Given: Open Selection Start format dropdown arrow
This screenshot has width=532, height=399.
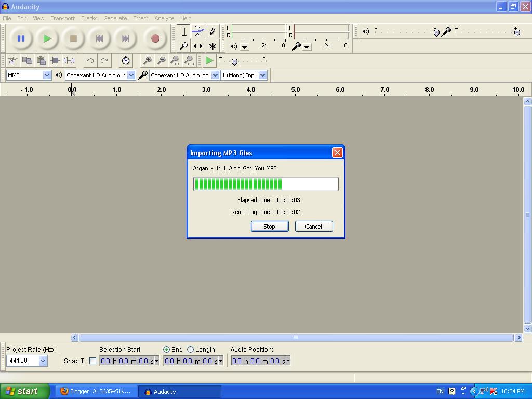Looking at the screenshot, I should (x=156, y=361).
